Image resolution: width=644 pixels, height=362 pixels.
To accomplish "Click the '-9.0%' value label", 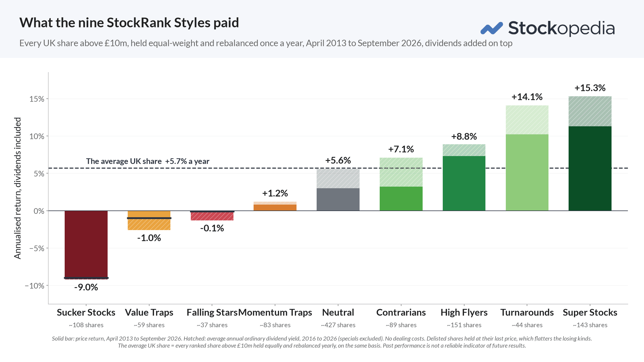I will 86,287.
